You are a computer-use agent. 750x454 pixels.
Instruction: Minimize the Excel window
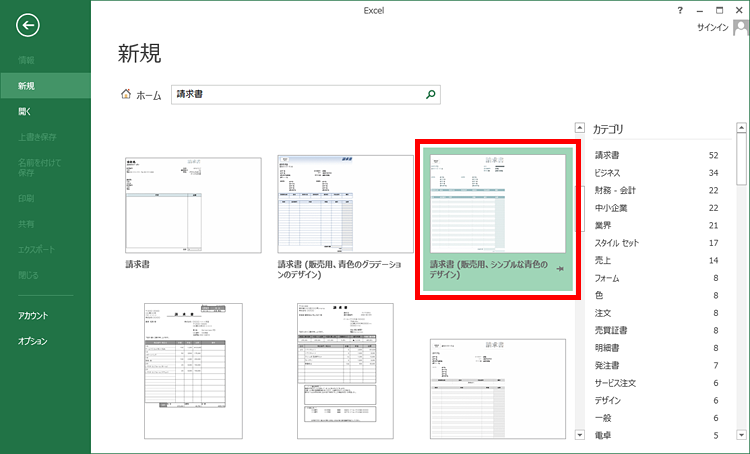(700, 11)
